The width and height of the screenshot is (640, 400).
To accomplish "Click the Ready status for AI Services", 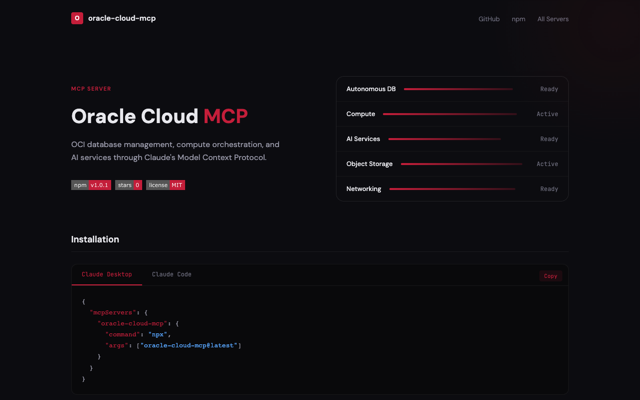I will point(549,139).
